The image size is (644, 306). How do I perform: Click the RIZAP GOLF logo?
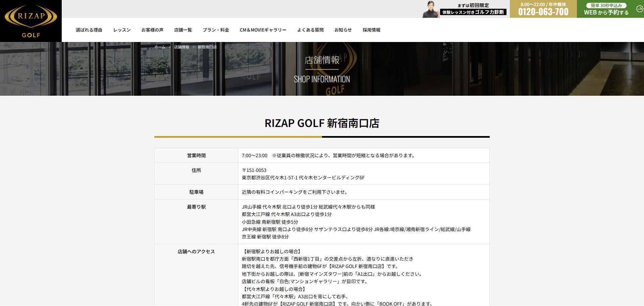[x=31, y=21]
